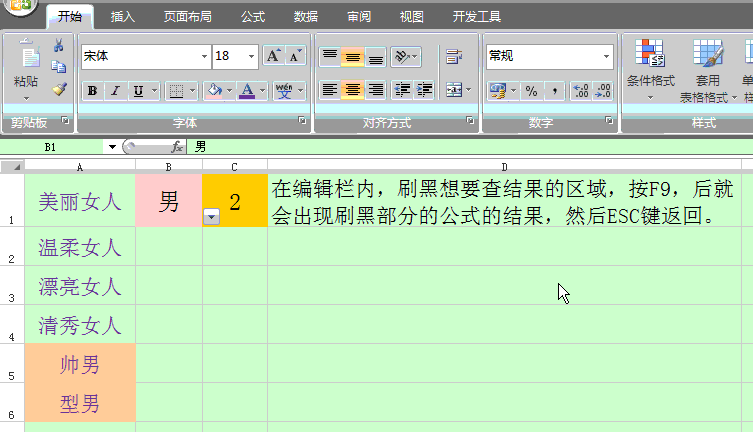This screenshot has width=753, height=432.
Task: Open 常规 number format dropdown
Action: pyautogui.click(x=607, y=56)
